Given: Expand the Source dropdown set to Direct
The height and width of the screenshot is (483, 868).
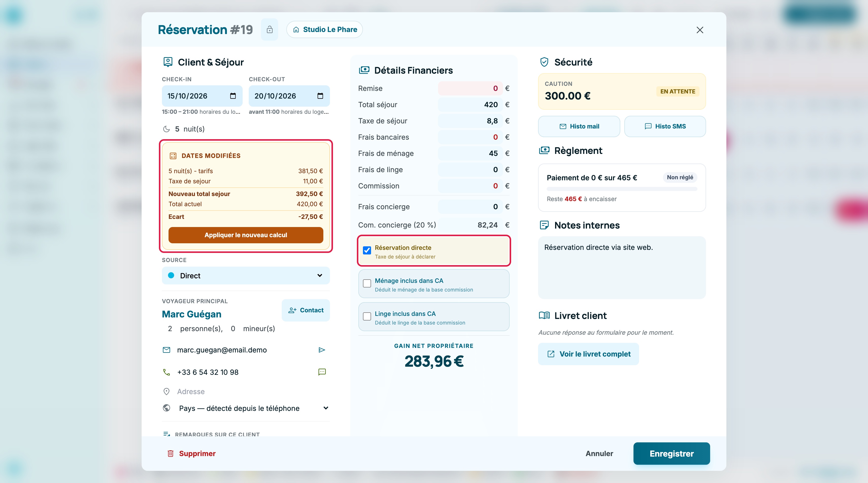Looking at the screenshot, I should (x=246, y=276).
